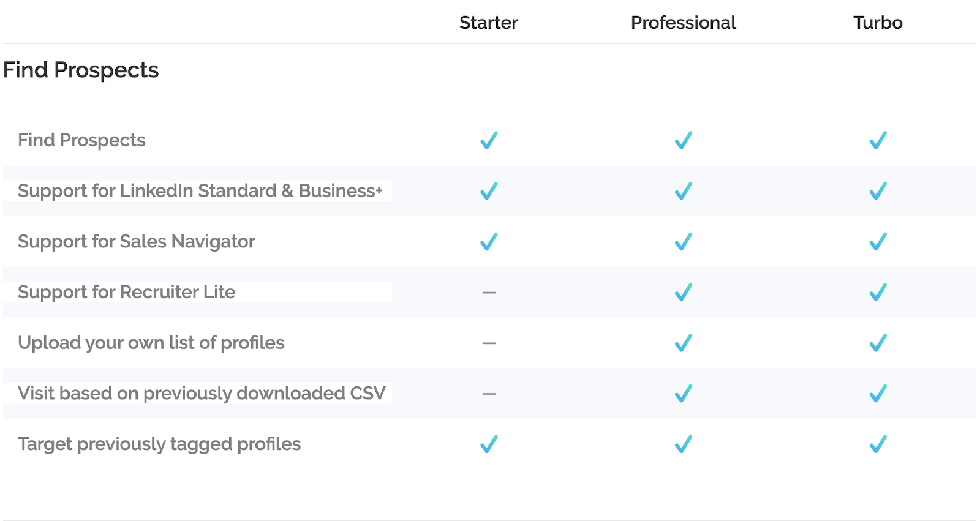Click Upload your own list of profiles label

pos(151,343)
